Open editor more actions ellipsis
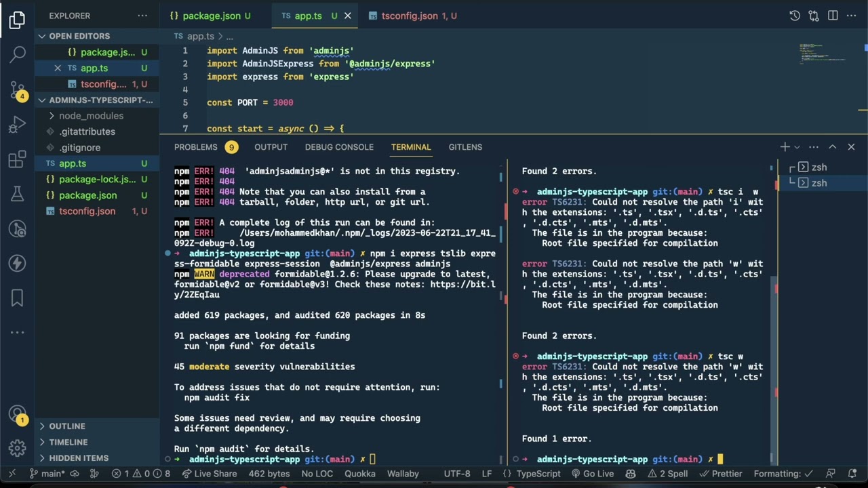Screen dimensions: 868x488 [x=852, y=16]
